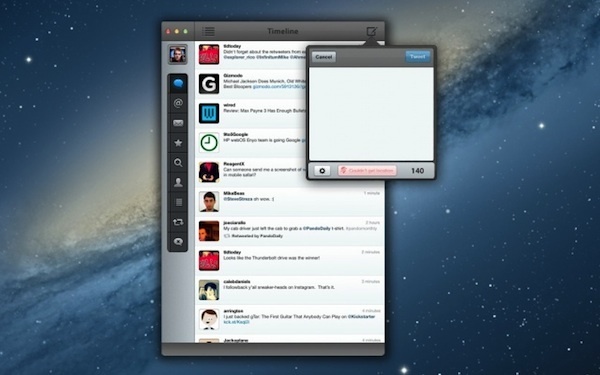Click the list view icon in title bar

tap(209, 31)
